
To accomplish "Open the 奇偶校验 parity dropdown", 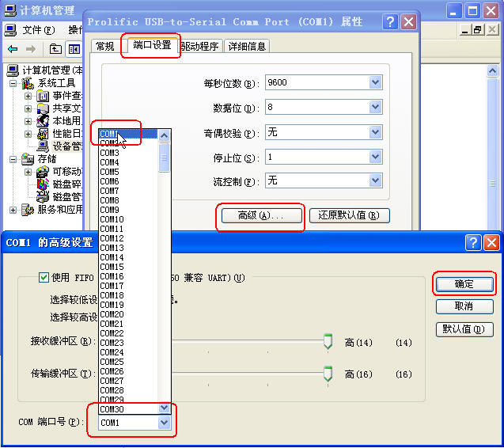I will point(375,132).
